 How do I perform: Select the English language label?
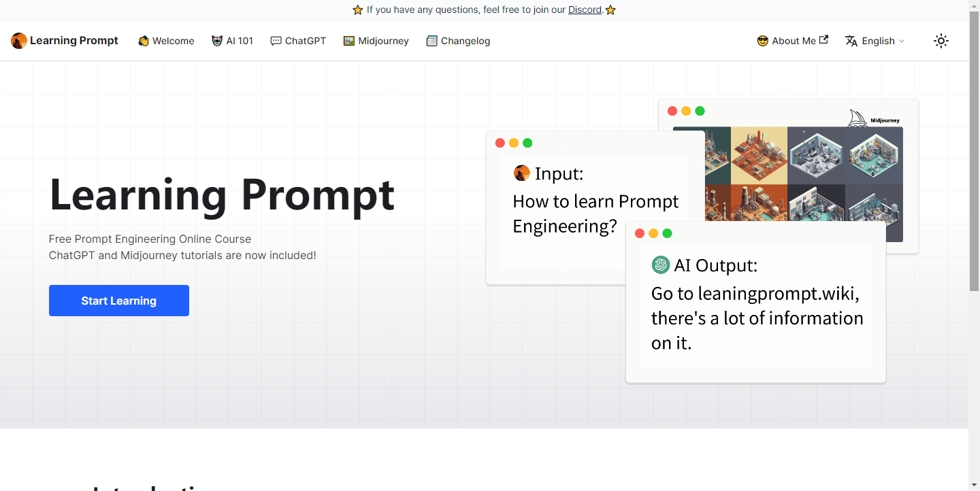(x=878, y=41)
